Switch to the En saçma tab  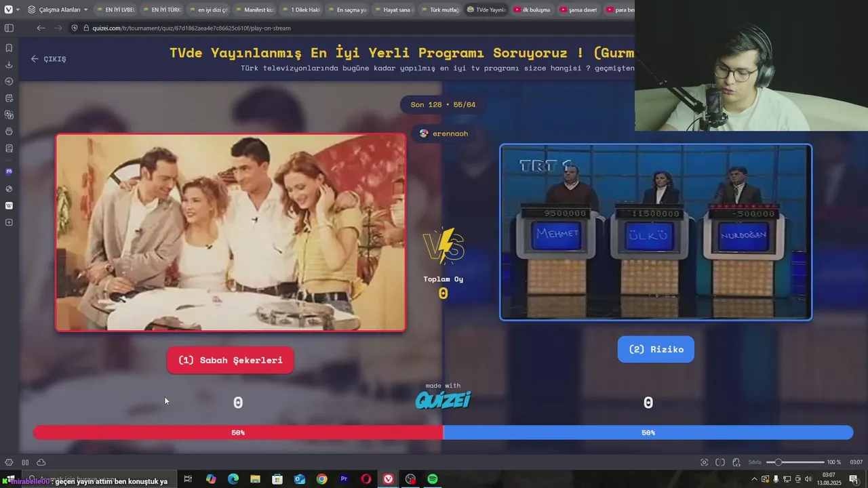pyautogui.click(x=347, y=10)
